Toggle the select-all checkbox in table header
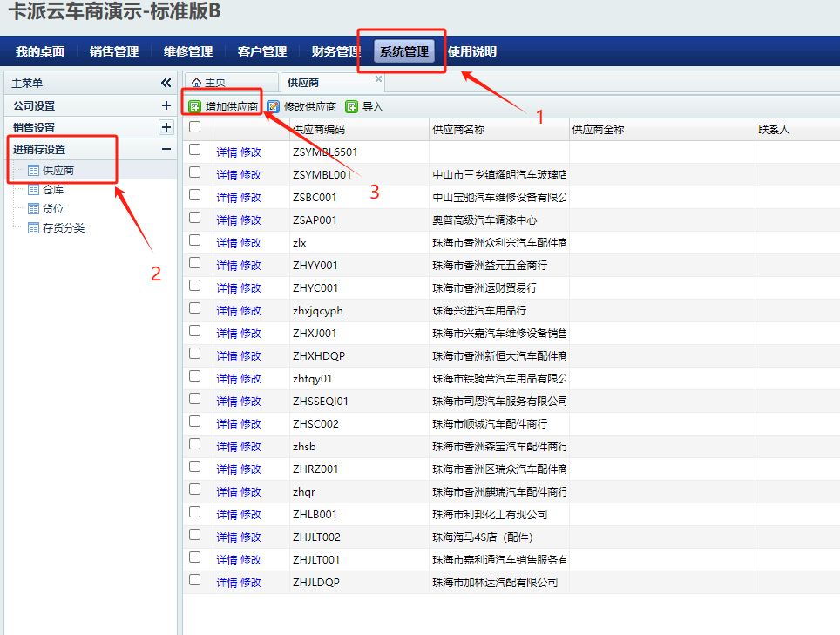The width and height of the screenshot is (840, 635). (195, 127)
